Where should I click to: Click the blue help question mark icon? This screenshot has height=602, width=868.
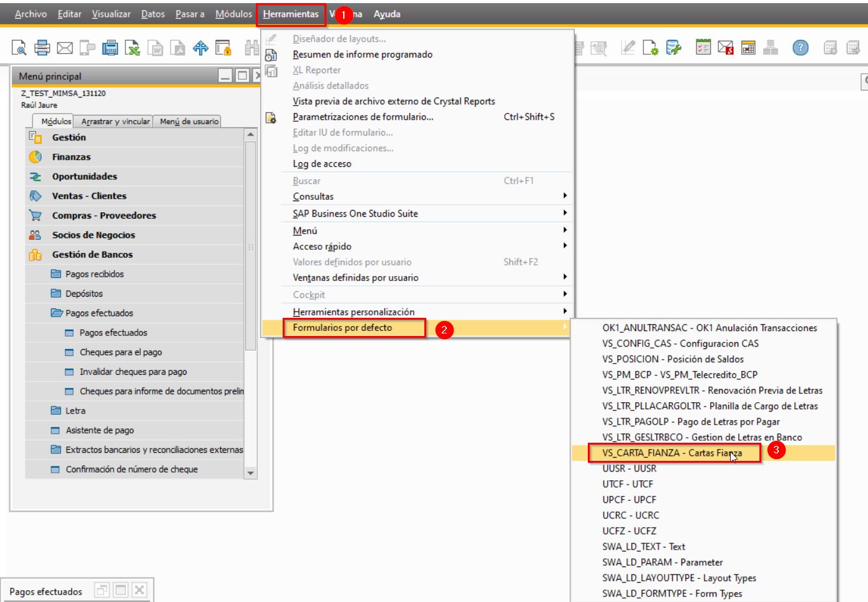[801, 47]
